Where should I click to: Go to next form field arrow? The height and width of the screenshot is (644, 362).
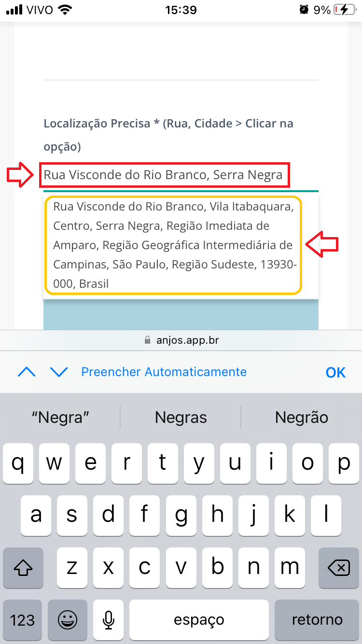coord(59,372)
